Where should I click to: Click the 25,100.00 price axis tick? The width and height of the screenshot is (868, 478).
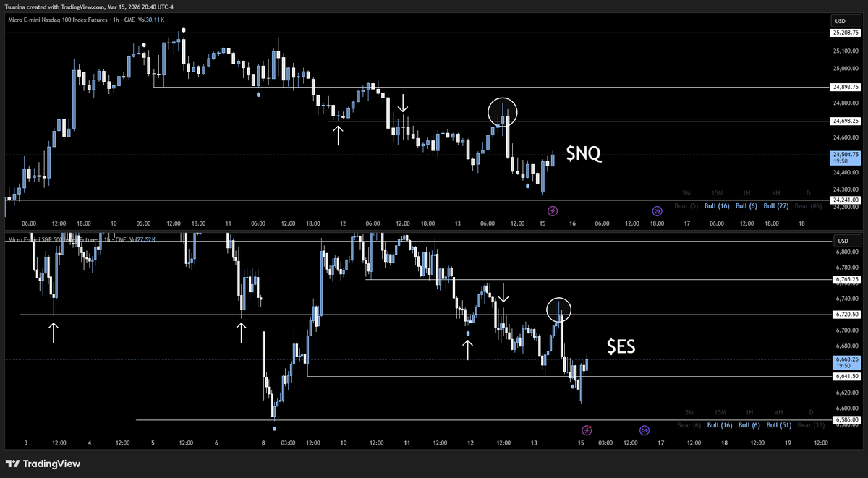click(846, 51)
